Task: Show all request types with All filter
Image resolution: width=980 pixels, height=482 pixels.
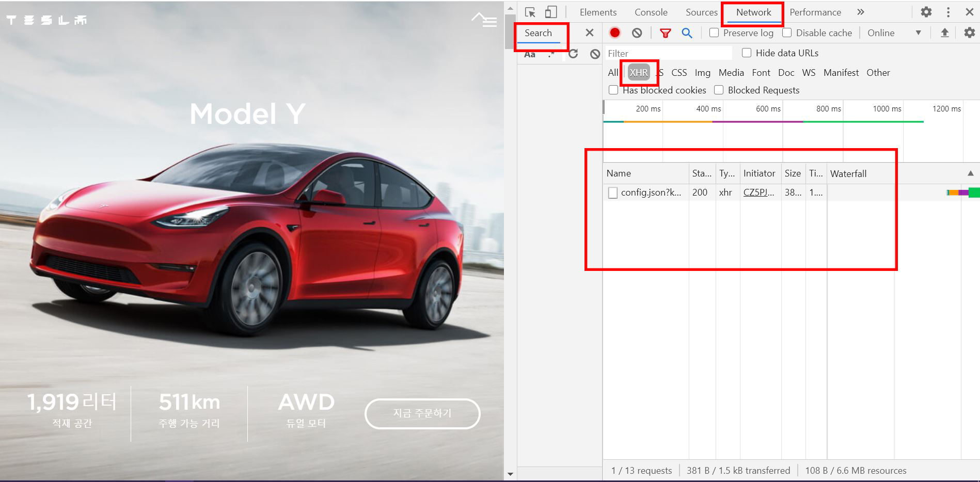Action: pos(612,73)
